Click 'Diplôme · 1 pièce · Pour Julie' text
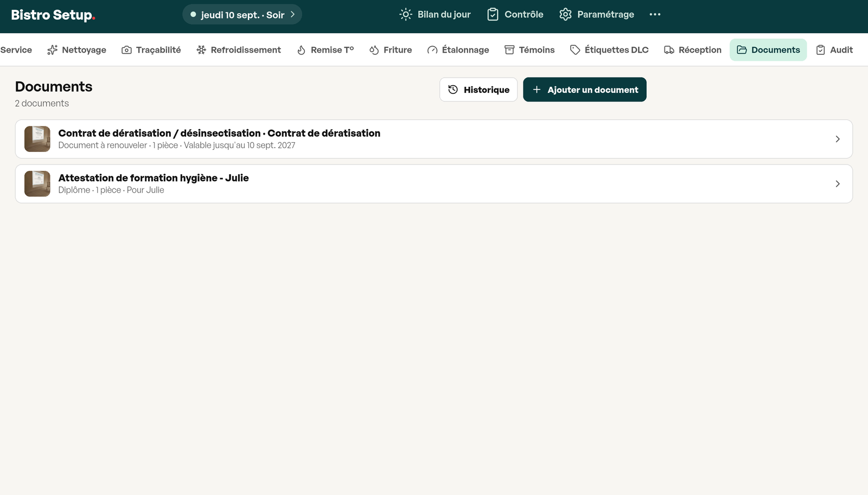The height and width of the screenshot is (495, 868). click(x=111, y=190)
